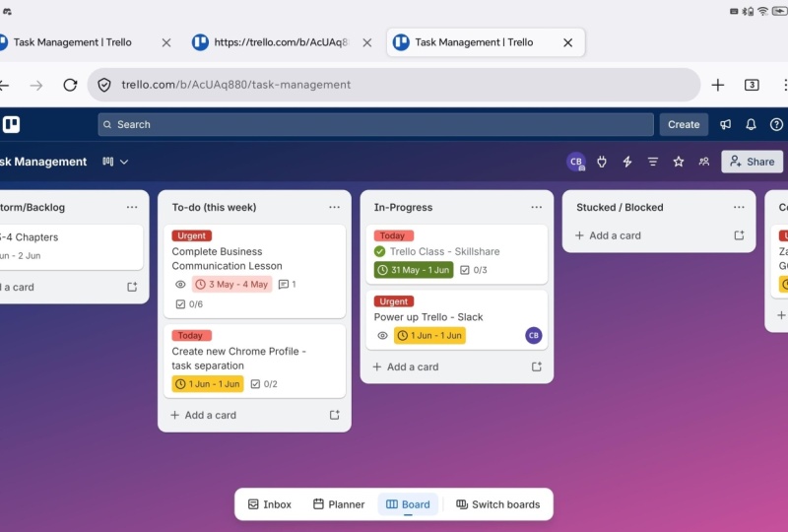Select the active Task Management browser tab
This screenshot has height=532, width=788.
click(x=486, y=42)
